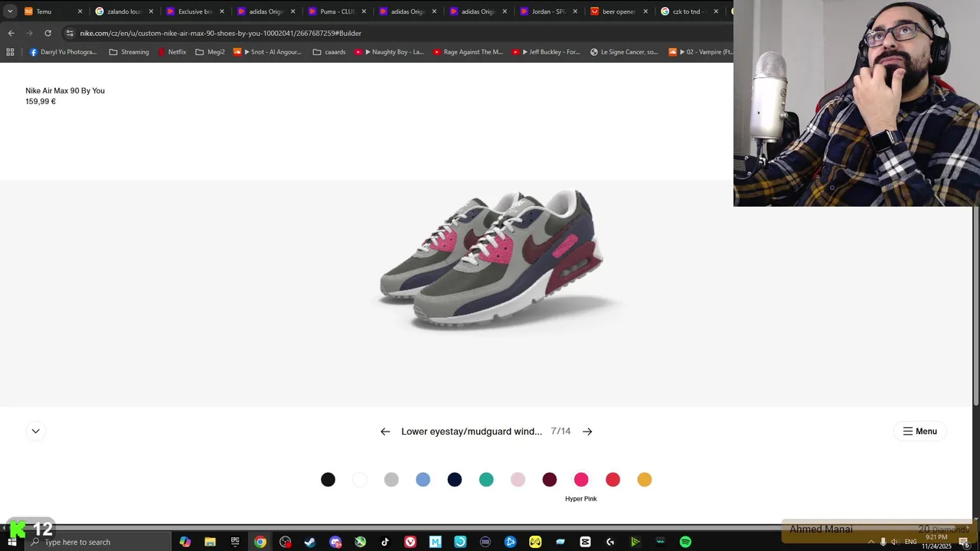The height and width of the screenshot is (551, 980).
Task: Switch to the beer opener tab
Action: [619, 11]
